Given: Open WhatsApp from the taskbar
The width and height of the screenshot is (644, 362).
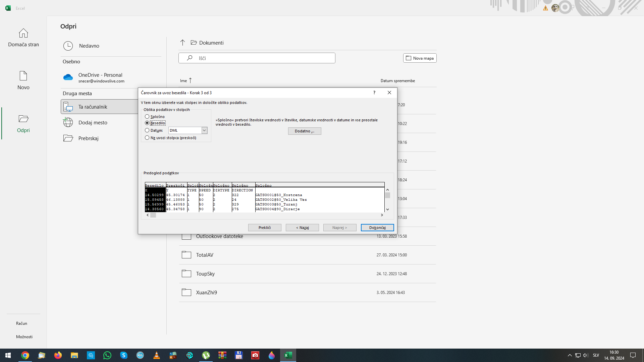Looking at the screenshot, I should [107, 355].
